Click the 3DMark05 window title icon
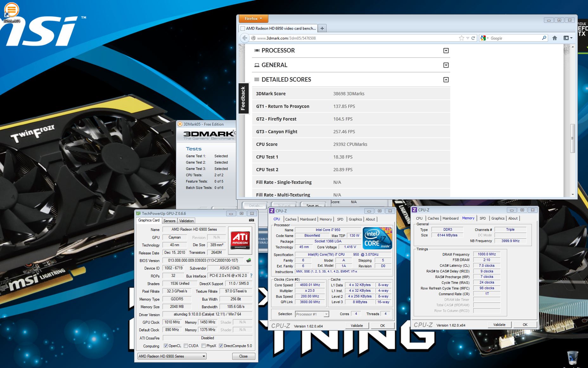588x368 pixels. 180,124
